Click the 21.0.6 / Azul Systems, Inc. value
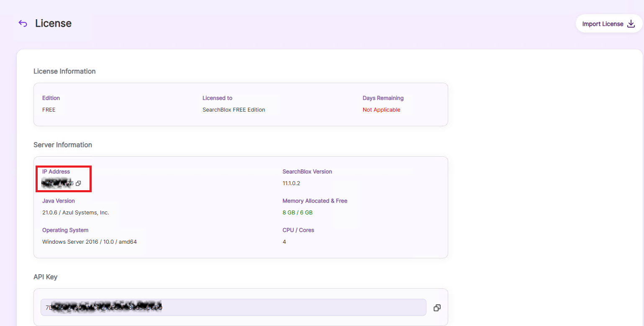The image size is (644, 326). pos(76,212)
